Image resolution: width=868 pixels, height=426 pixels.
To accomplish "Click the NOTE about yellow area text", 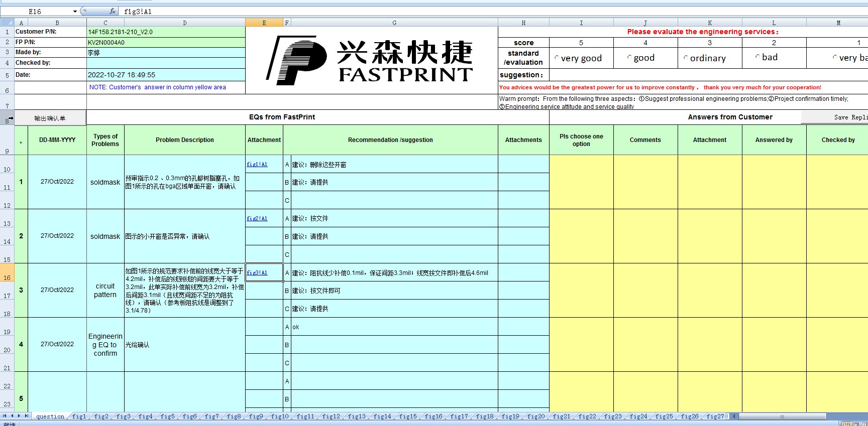I will [158, 87].
